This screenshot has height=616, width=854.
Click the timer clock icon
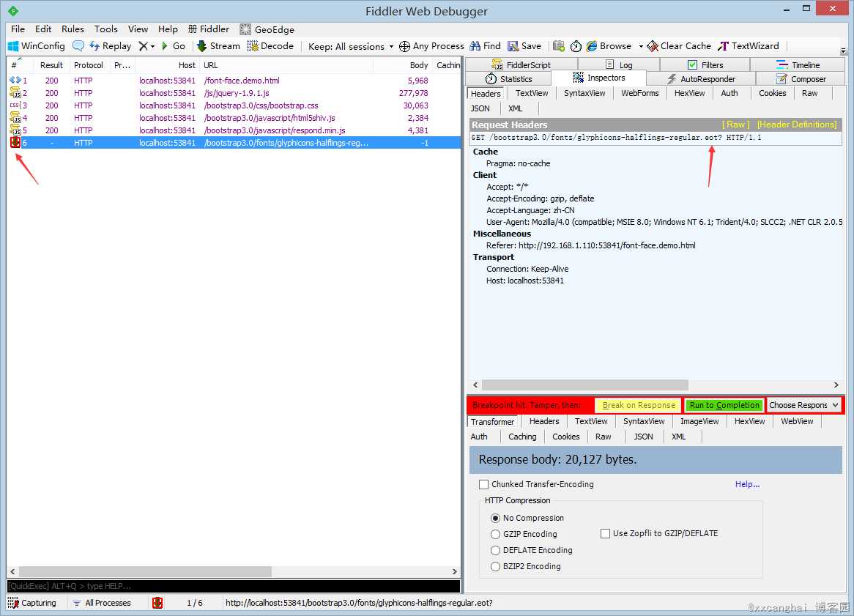pyautogui.click(x=576, y=46)
